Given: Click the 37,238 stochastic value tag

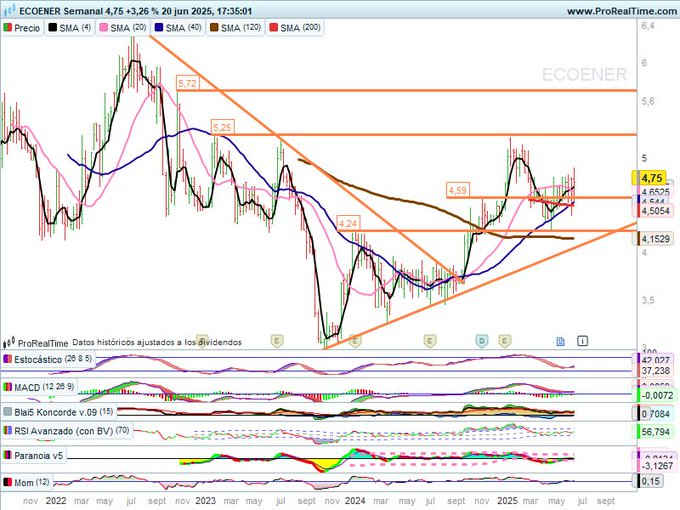Looking at the screenshot, I should 655,371.
